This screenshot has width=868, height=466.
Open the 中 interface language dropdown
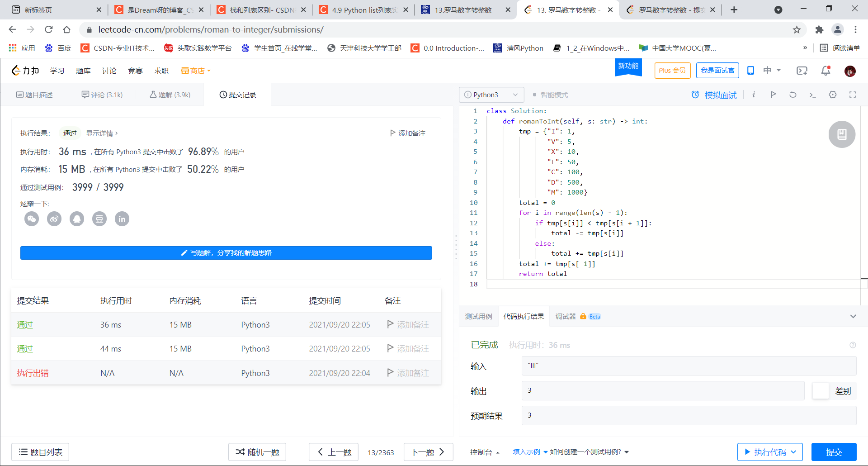point(771,70)
